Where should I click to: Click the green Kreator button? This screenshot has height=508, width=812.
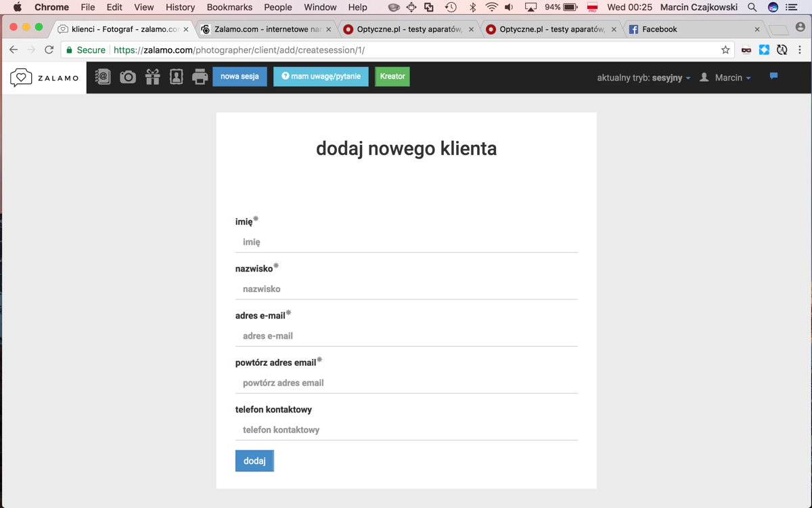pyautogui.click(x=392, y=77)
